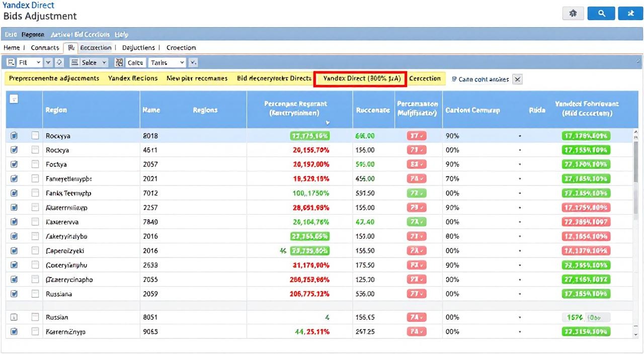Click the "Ruccenate" column header

(x=373, y=110)
